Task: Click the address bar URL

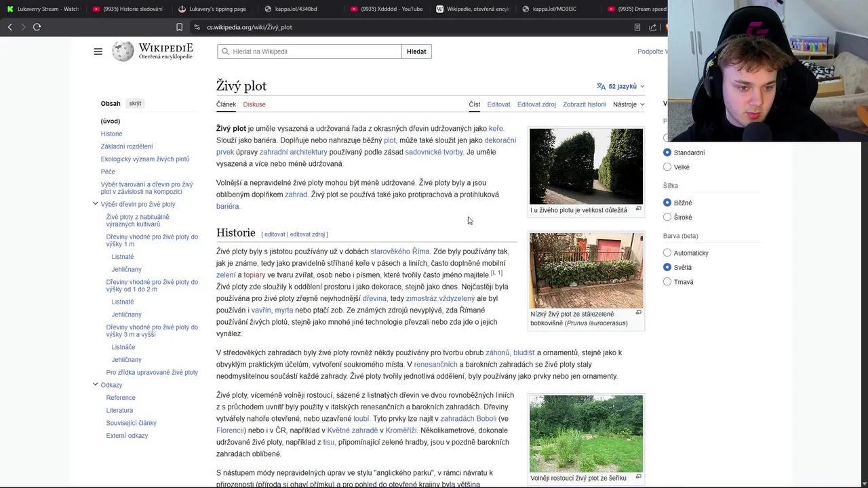Action: click(x=250, y=27)
